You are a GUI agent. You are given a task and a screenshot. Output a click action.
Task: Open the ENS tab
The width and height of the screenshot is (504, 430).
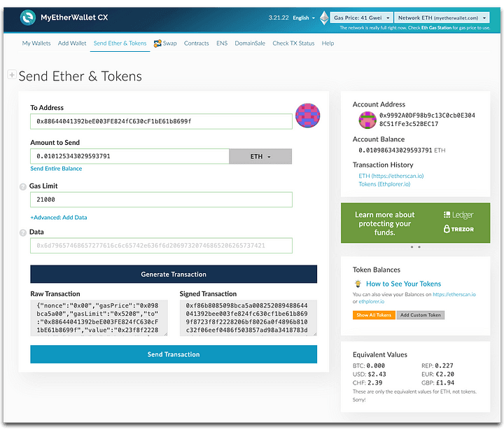click(222, 43)
